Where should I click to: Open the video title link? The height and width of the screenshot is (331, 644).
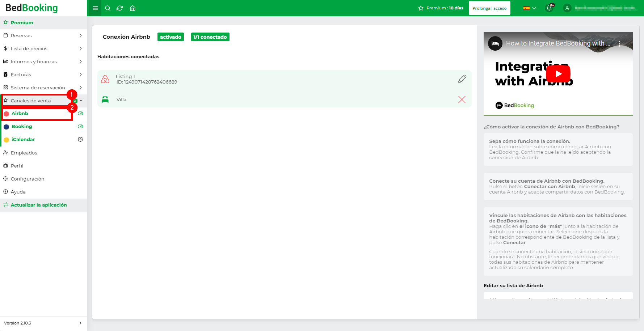tap(558, 43)
